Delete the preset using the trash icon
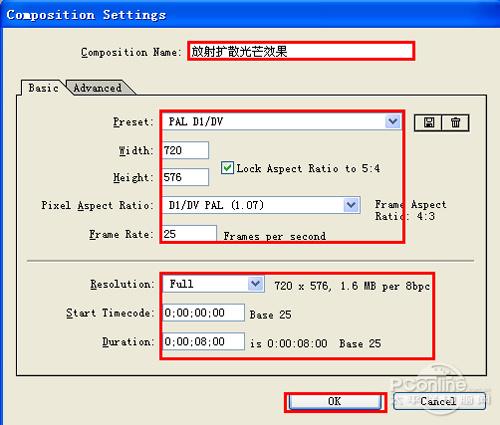500x425 pixels. click(x=455, y=123)
